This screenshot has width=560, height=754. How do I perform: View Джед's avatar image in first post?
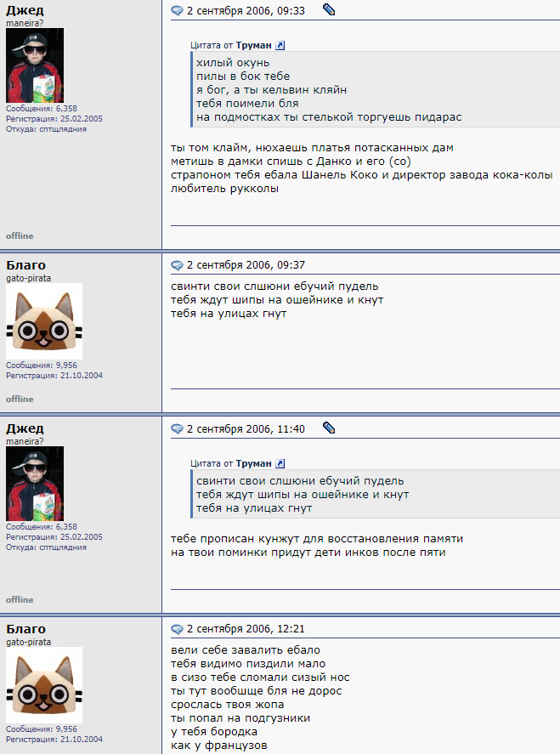pos(35,65)
